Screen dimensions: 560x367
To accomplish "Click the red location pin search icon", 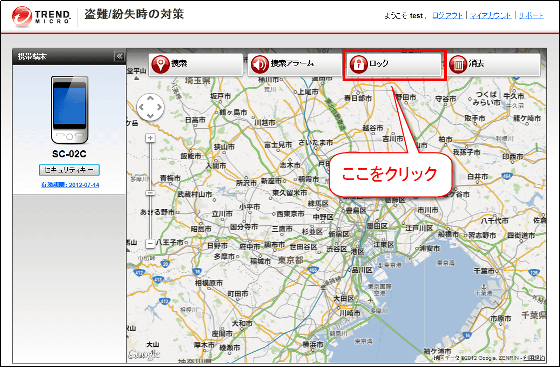I will click(160, 65).
